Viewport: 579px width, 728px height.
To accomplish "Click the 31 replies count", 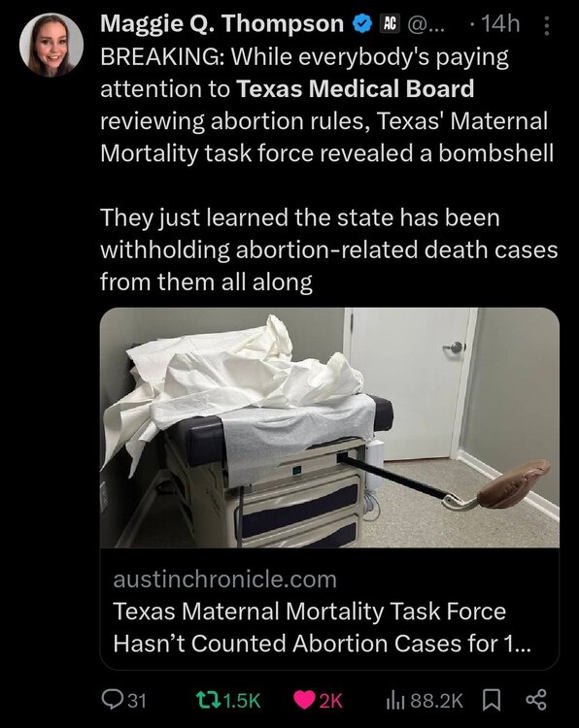I will click(137, 701).
